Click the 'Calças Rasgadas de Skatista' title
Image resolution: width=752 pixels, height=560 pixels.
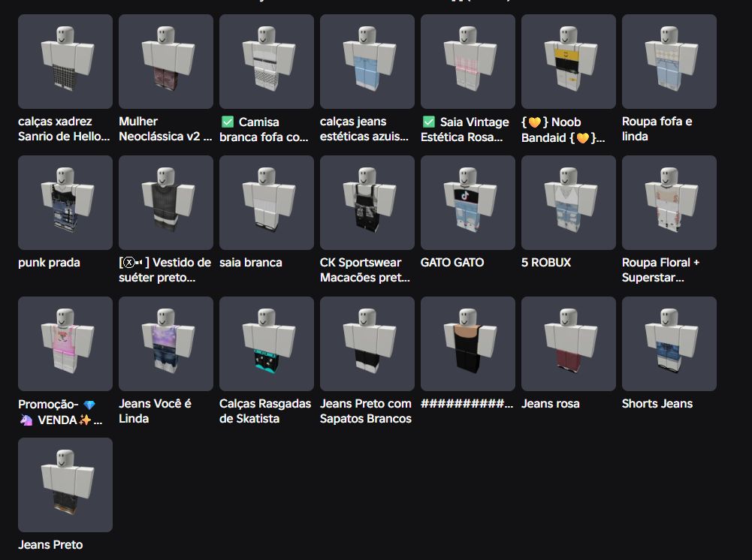point(265,411)
